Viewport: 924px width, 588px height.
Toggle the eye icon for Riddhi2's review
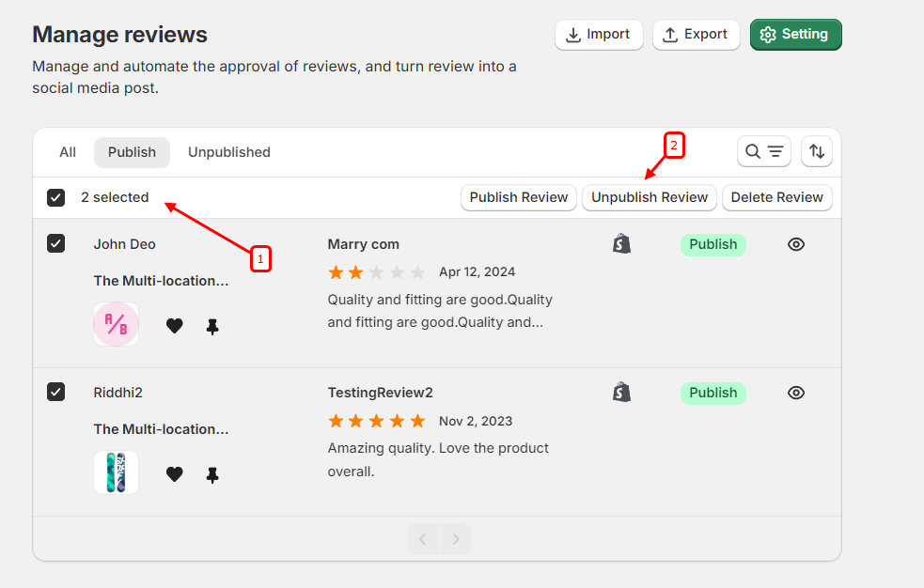[796, 393]
